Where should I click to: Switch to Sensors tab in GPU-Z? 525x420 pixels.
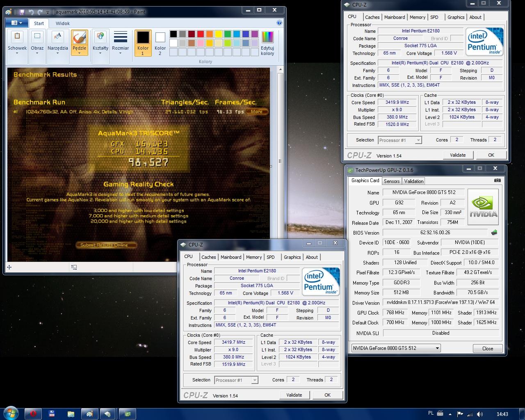[392, 181]
